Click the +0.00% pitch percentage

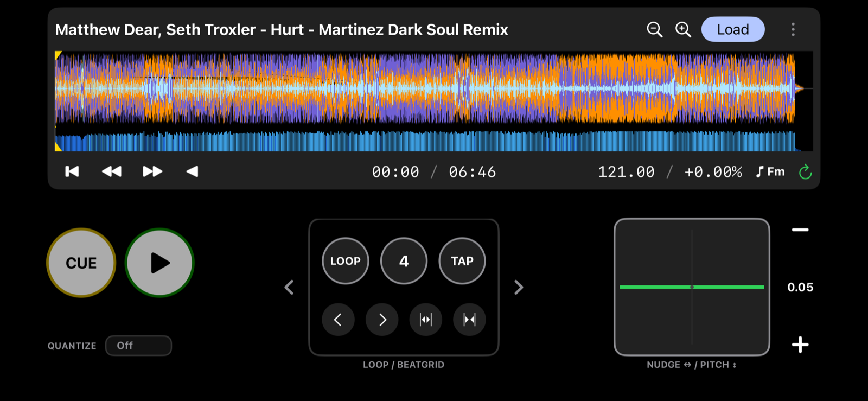tap(713, 172)
